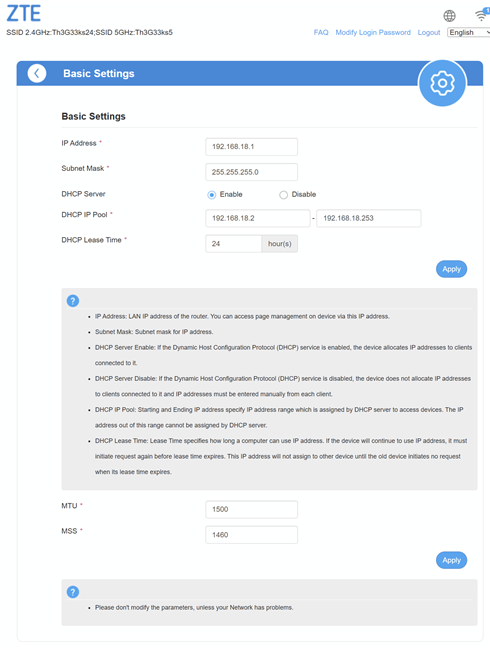Apply the DHCP basic settings
Screen dimensions: 490x648
452,269
